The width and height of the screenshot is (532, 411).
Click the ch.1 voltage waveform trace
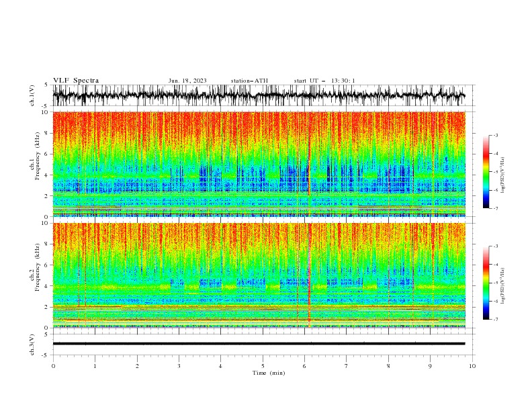point(259,95)
